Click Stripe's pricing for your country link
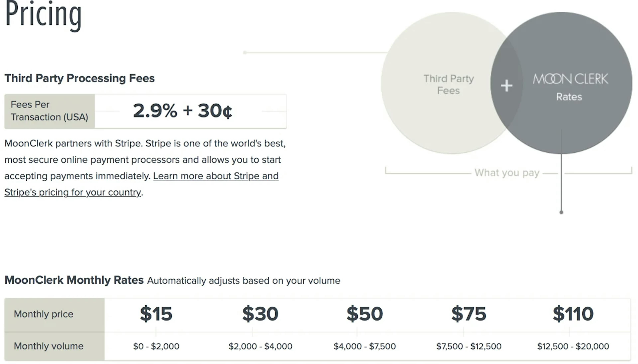Viewport: 638px width, 364px height. click(x=73, y=192)
